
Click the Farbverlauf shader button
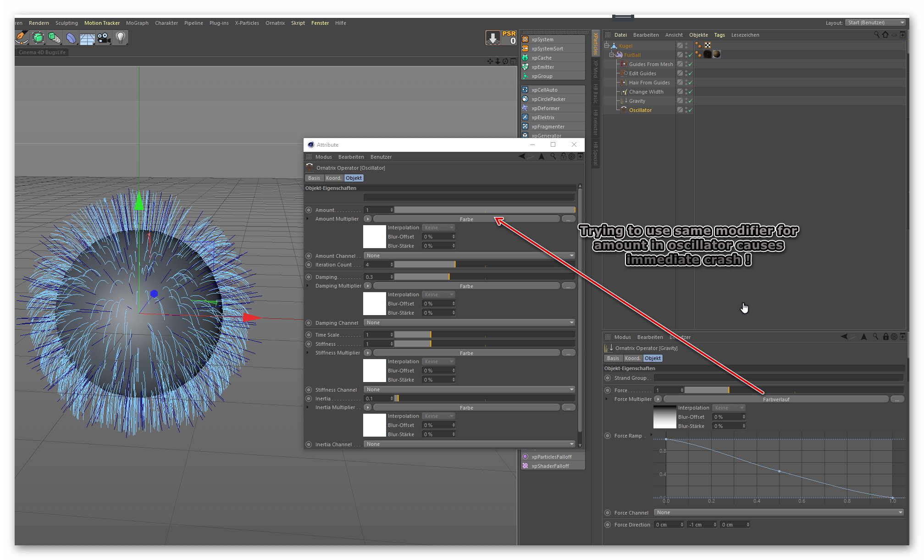(776, 399)
